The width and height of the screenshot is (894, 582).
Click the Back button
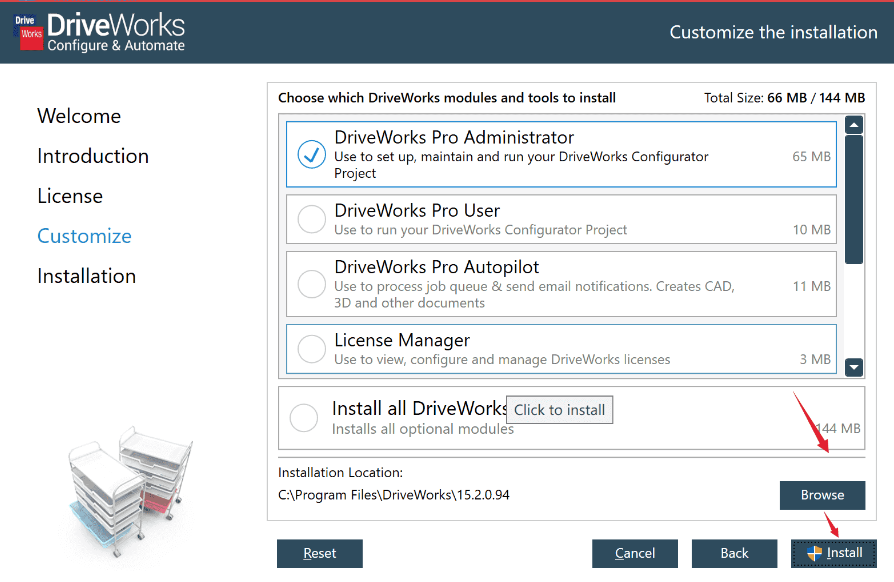point(734,553)
